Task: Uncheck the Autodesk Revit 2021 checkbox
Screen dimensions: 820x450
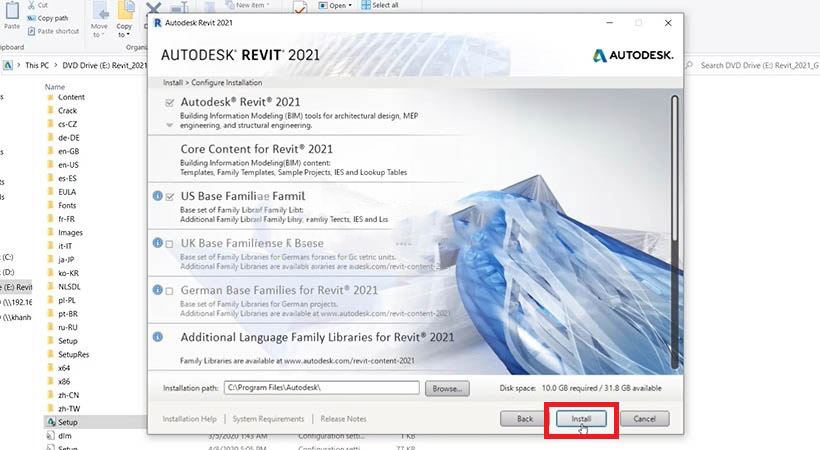Action: [x=169, y=103]
